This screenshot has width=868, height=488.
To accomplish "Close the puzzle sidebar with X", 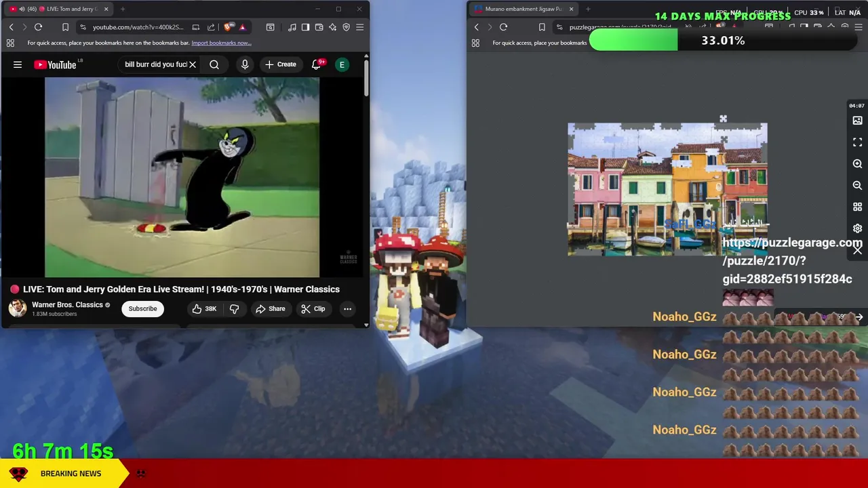I will click(857, 250).
